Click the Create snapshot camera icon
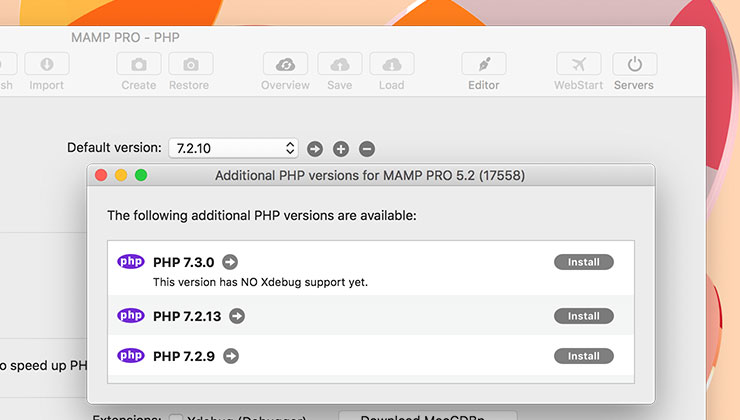Image resolution: width=740 pixels, height=420 pixels. click(x=139, y=64)
